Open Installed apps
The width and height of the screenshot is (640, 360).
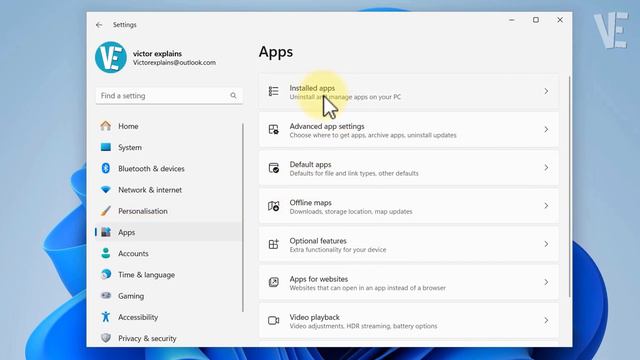coord(409,91)
